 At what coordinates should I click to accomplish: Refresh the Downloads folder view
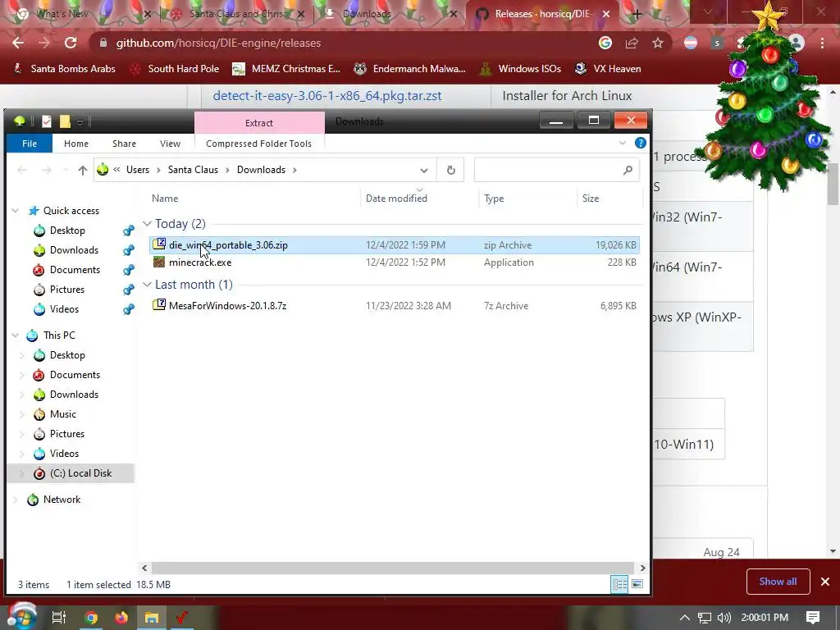point(450,170)
